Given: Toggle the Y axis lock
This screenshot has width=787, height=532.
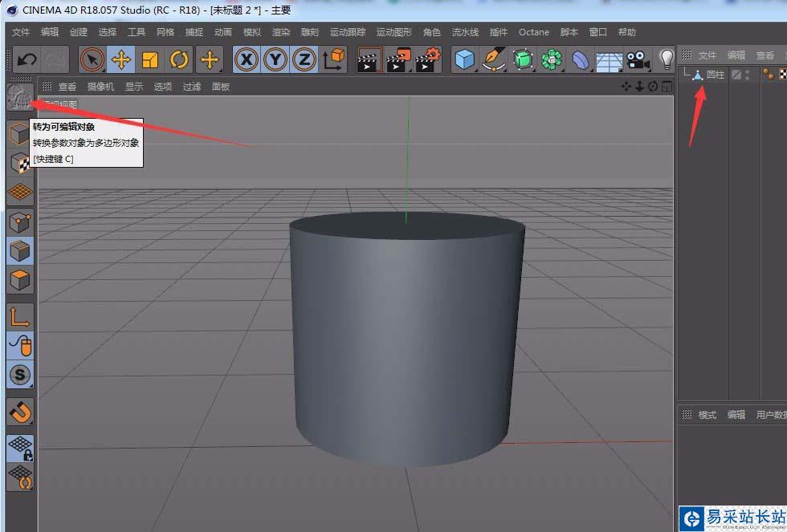Looking at the screenshot, I should point(275,59).
